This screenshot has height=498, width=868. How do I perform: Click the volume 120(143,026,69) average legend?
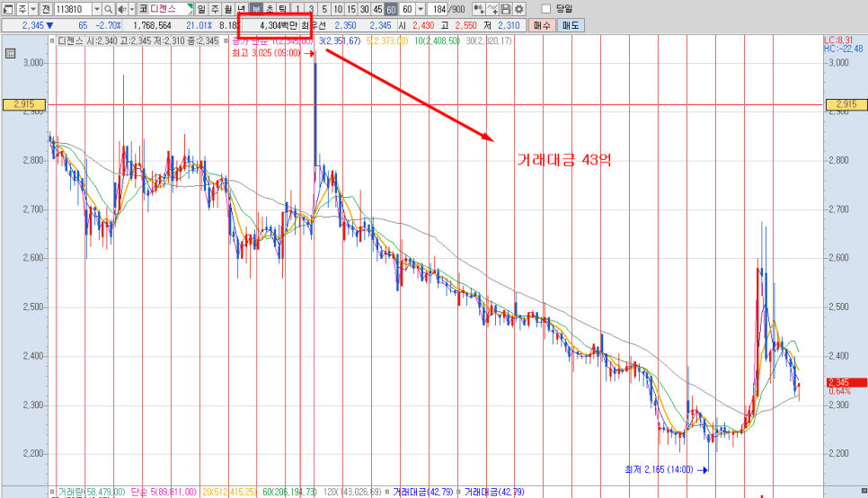tap(352, 492)
